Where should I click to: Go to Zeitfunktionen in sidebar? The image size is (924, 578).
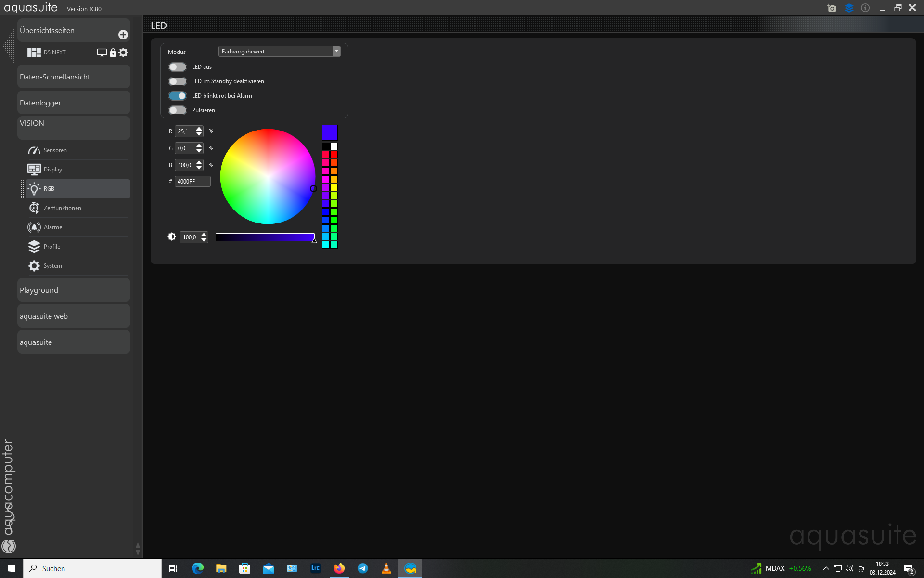coord(63,208)
